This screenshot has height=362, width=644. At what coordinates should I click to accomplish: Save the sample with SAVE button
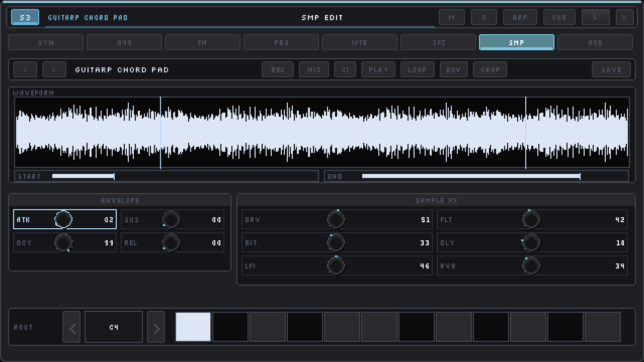click(x=611, y=70)
